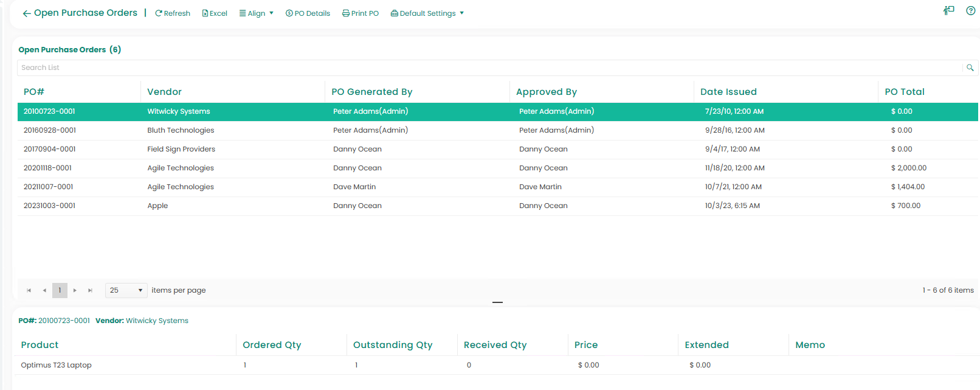
Task: Expand the Align dropdown menu
Action: pyautogui.click(x=257, y=13)
